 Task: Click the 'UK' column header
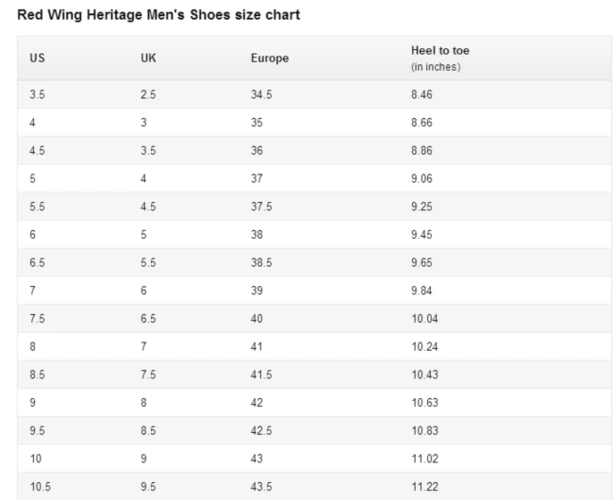coord(149,58)
